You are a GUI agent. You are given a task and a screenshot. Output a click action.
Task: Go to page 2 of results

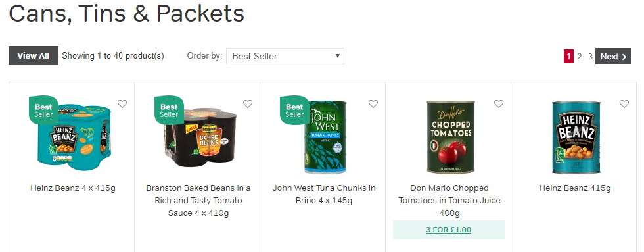pos(580,57)
